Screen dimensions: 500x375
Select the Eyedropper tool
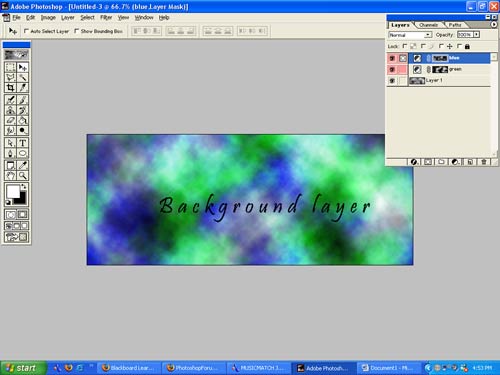tap(22, 165)
